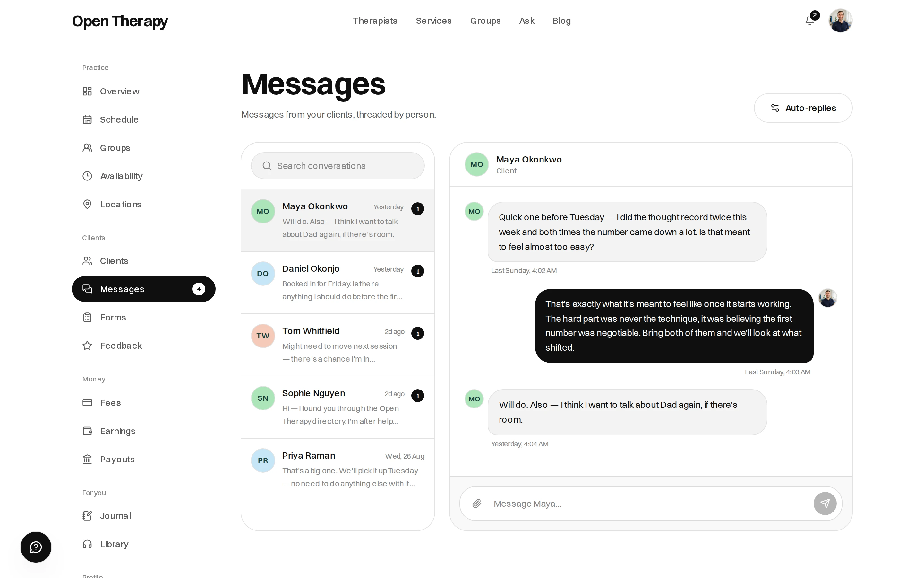Click the Auto-replies button
Image resolution: width=924 pixels, height=578 pixels.
coord(803,108)
